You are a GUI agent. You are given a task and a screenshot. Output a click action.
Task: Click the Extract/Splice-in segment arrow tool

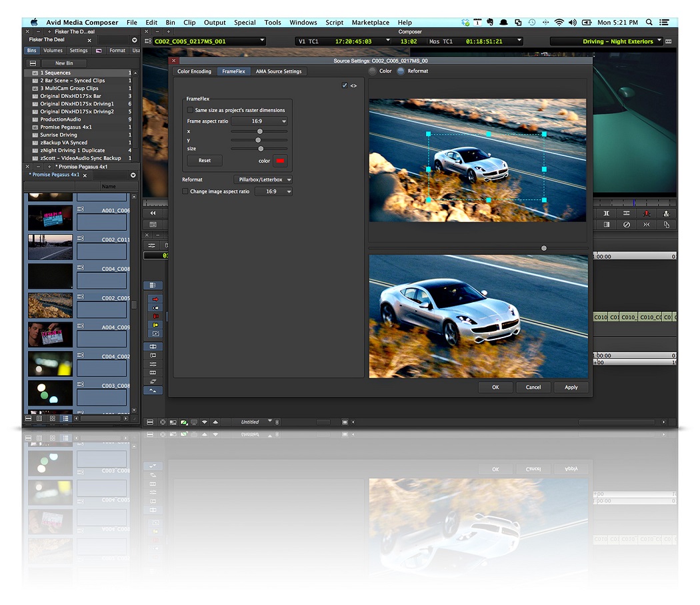[x=155, y=308]
